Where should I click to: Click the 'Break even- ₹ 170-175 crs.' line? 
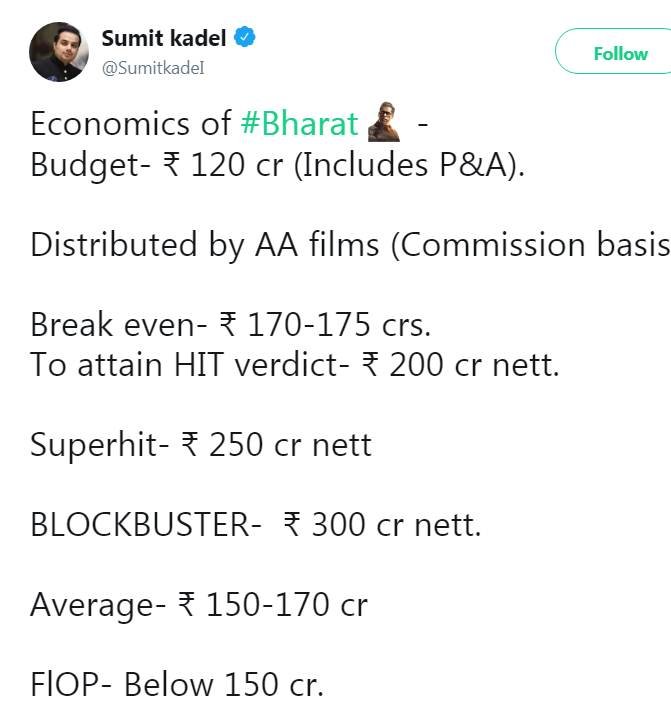pyautogui.click(x=230, y=326)
